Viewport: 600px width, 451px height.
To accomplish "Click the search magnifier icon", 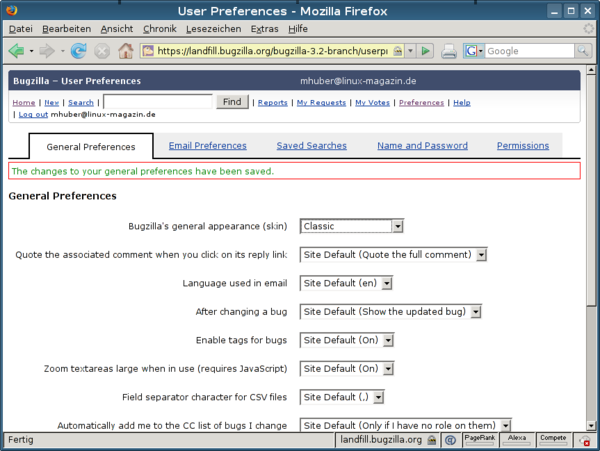I will [583, 50].
